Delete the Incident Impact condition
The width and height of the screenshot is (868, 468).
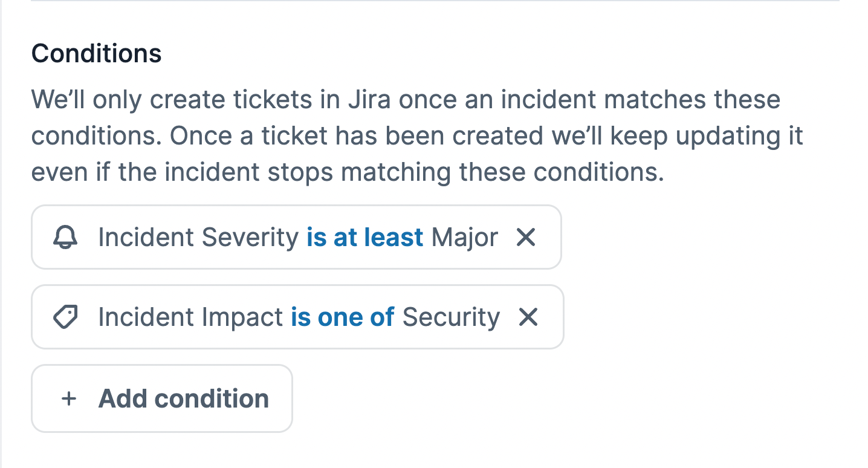pos(528,317)
